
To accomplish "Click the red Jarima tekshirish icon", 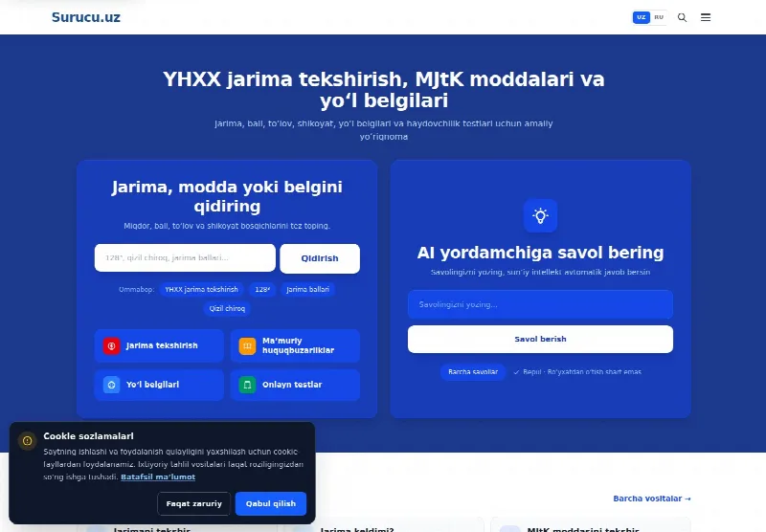I will (x=111, y=345).
